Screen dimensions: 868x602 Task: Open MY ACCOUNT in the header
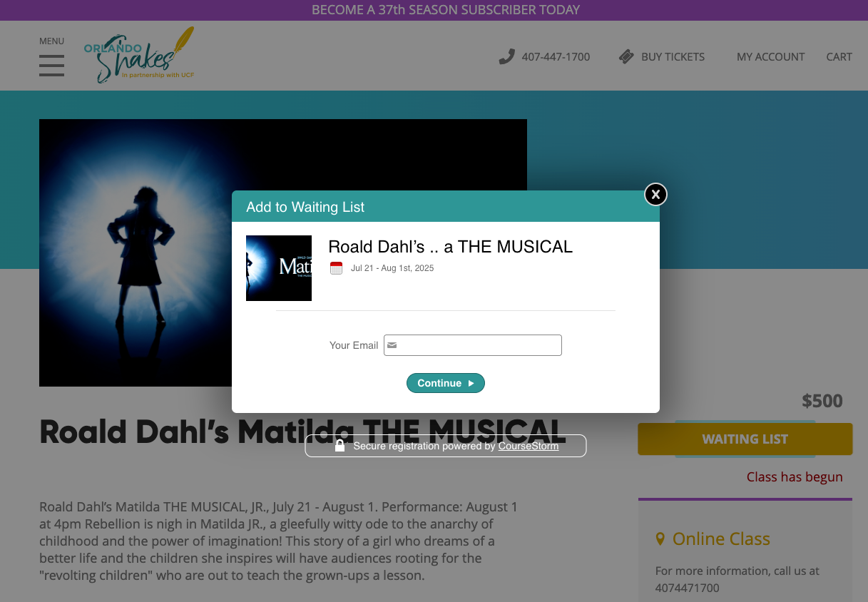point(770,56)
